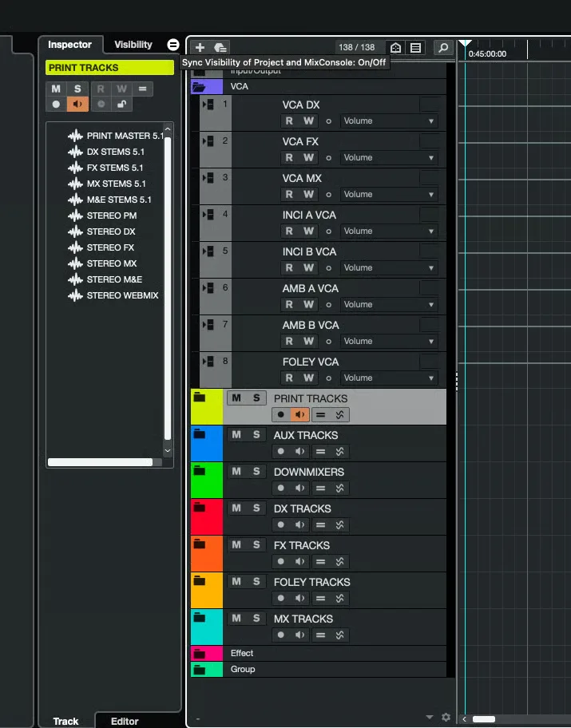571x728 pixels.
Task: Click the waveform icon of STEREO WEBMIX
Action: pyautogui.click(x=75, y=295)
